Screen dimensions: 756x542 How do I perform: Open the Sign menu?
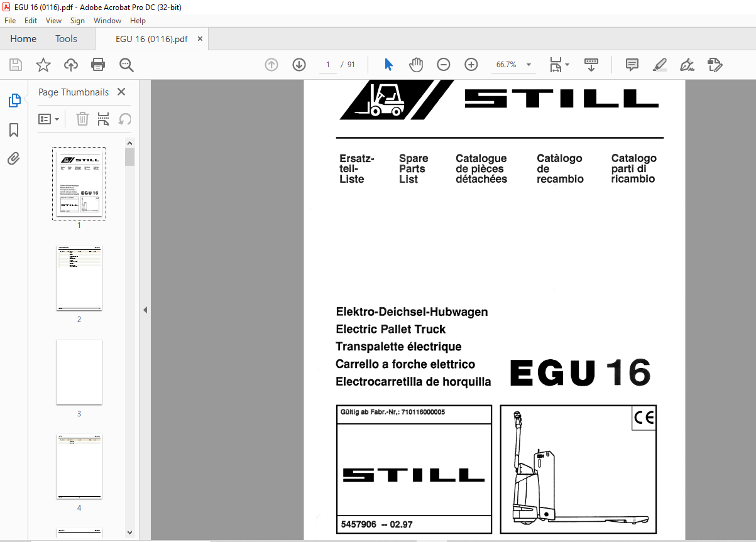(77, 21)
